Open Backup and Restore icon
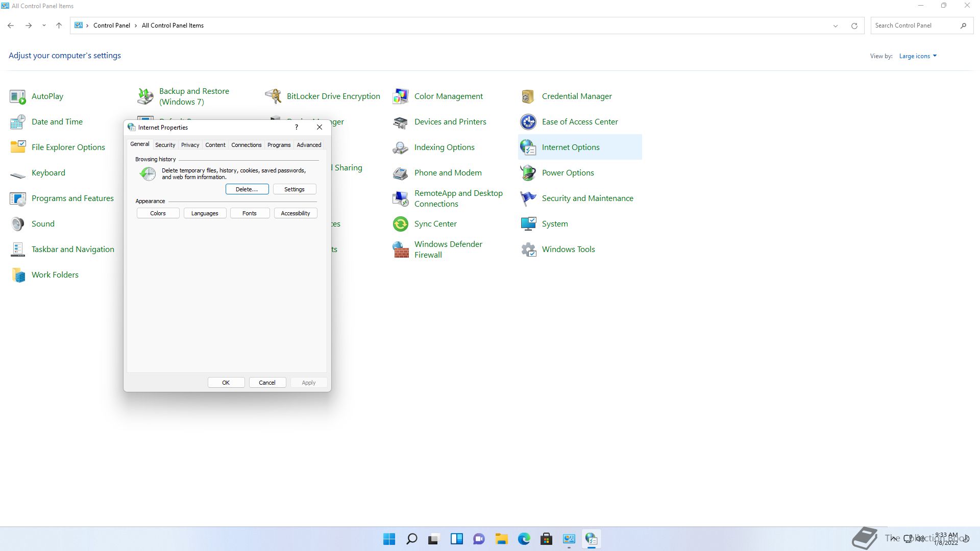Image resolution: width=980 pixels, height=551 pixels. click(x=145, y=96)
